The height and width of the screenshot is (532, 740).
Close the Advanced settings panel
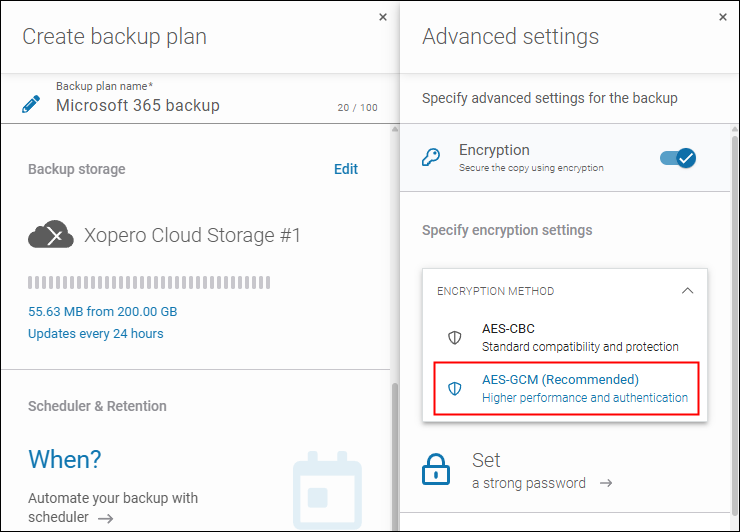click(723, 17)
